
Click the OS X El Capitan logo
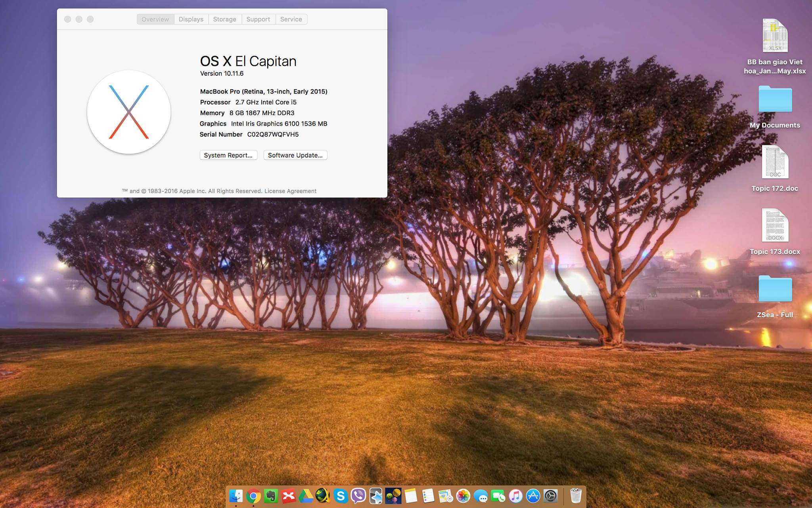tap(129, 112)
